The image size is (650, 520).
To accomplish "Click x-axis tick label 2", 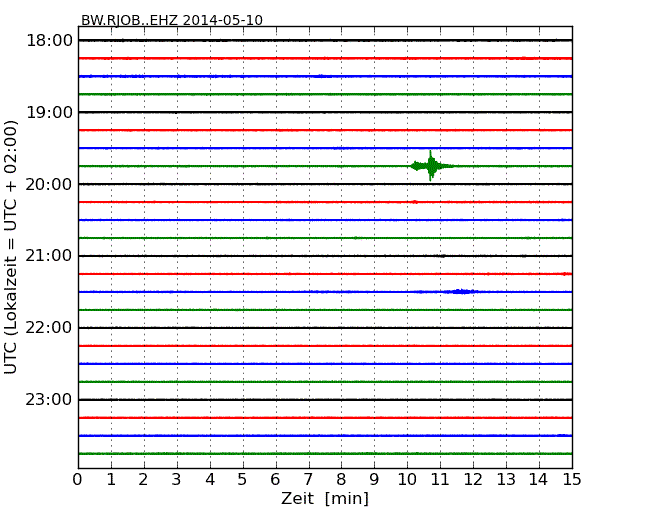I will tap(143, 480).
